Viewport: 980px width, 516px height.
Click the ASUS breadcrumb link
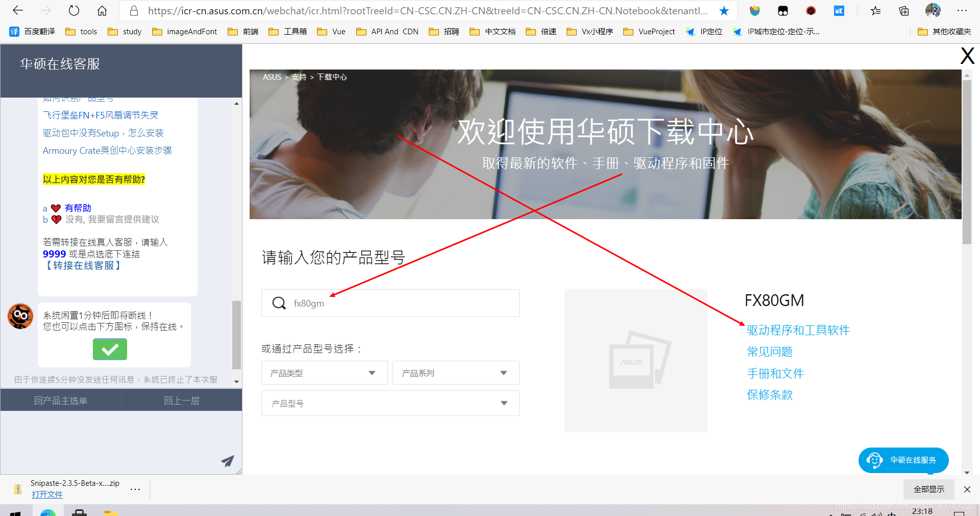click(272, 77)
